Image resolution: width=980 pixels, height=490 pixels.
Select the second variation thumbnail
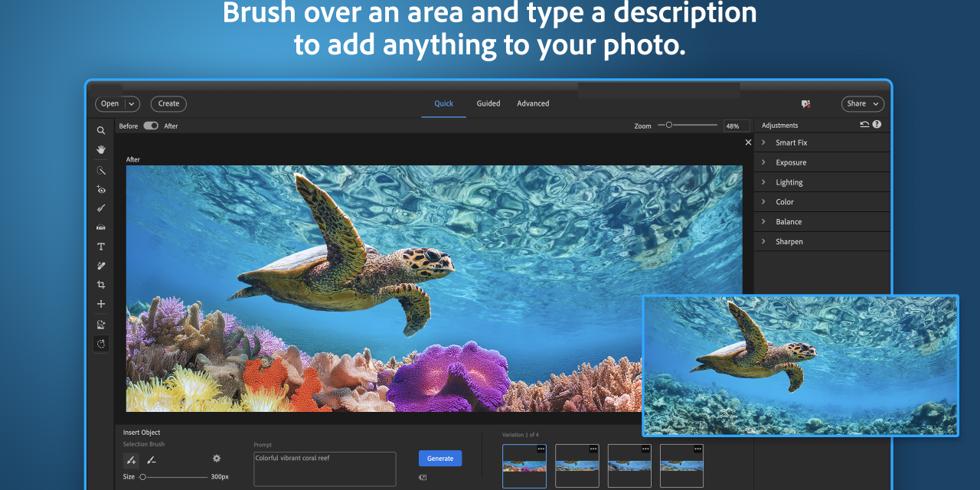pos(577,465)
